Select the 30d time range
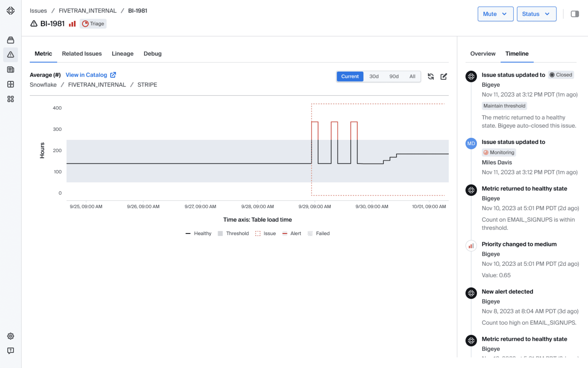588x368 pixels. (x=374, y=76)
